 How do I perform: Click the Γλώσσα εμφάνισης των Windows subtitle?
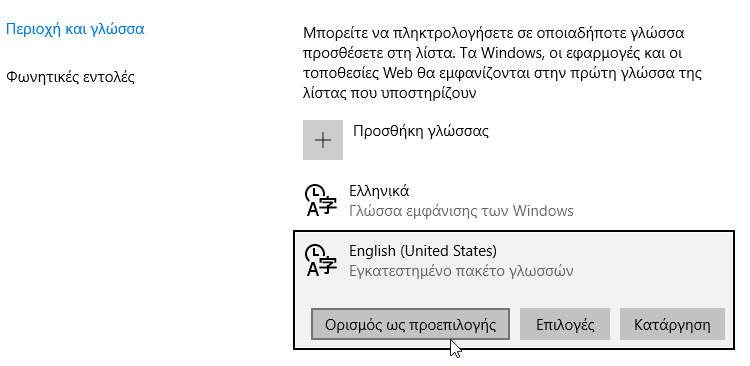tap(461, 211)
